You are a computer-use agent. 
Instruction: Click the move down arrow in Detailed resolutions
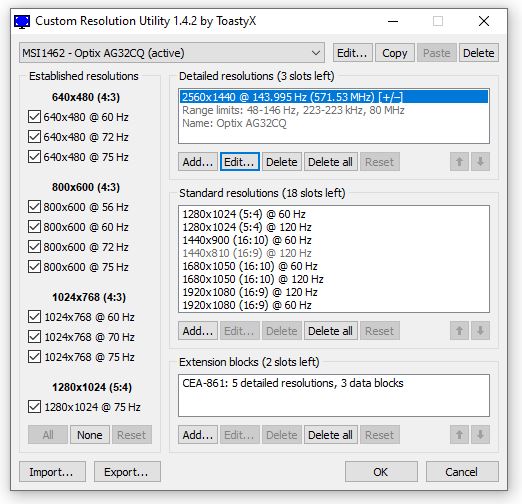point(480,162)
